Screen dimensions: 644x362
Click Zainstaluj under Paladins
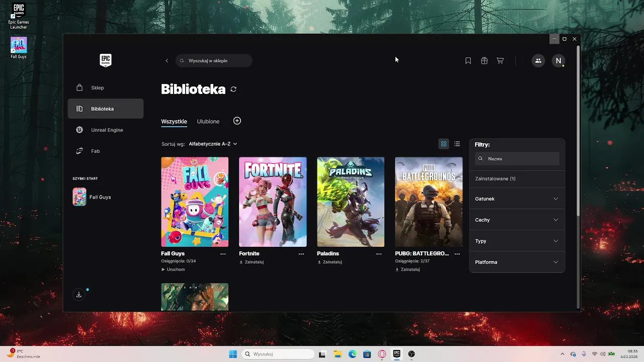coord(330,262)
